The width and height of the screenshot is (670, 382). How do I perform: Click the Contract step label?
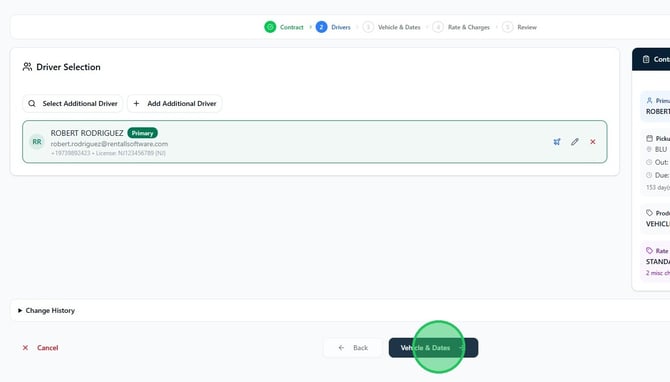pyautogui.click(x=291, y=27)
